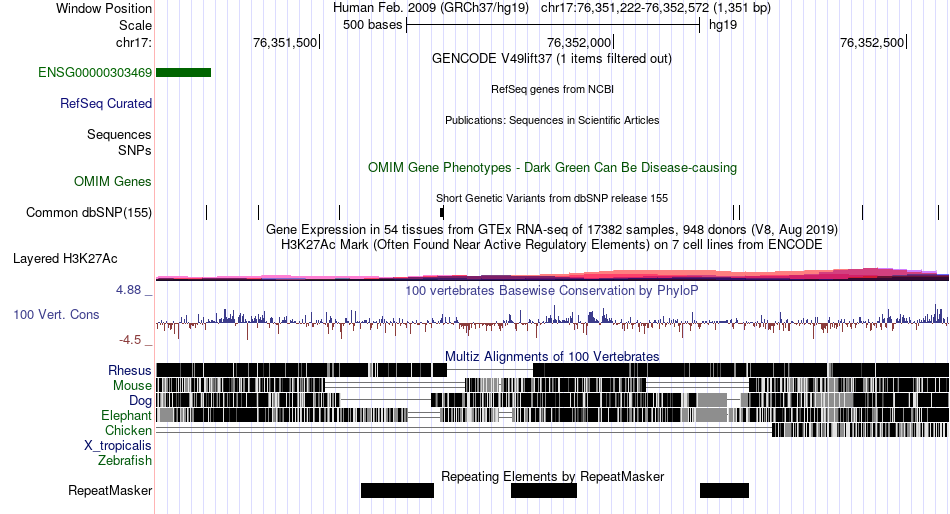This screenshot has width=950, height=514.
Task: Select the rightmost RepeatMasker block
Action: click(725, 490)
